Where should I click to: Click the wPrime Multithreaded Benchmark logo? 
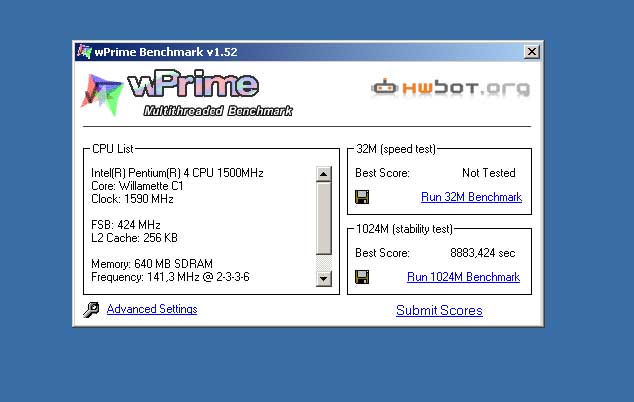click(187, 93)
